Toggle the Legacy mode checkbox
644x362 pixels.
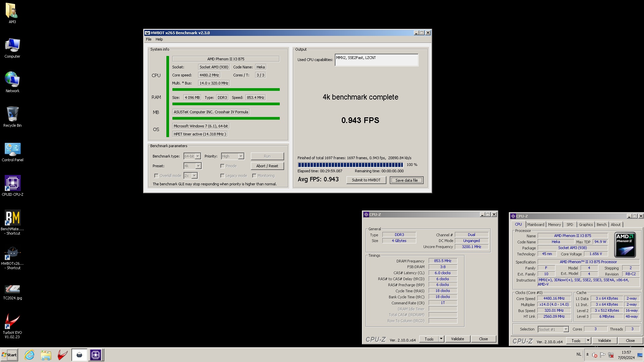pos(222,176)
